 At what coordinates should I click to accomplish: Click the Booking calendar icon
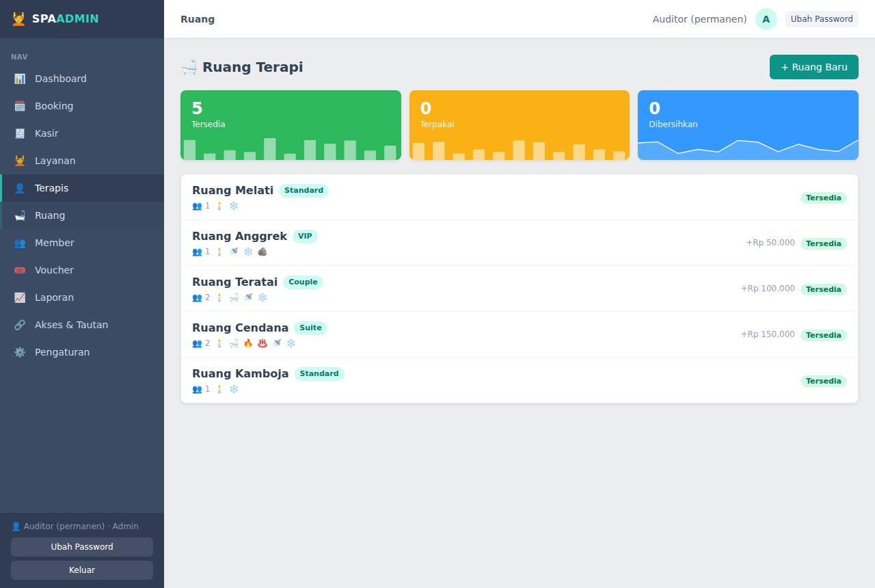coord(20,106)
